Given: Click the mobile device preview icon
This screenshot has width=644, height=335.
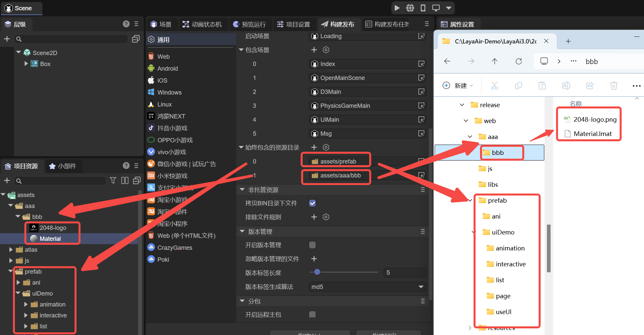Looking at the screenshot, I should [x=423, y=8].
